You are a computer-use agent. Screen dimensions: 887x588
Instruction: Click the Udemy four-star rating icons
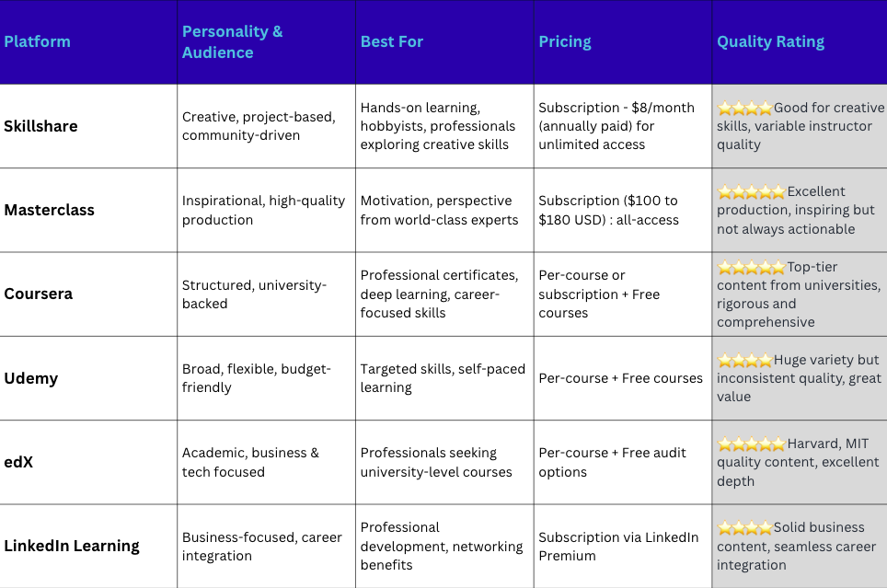click(x=744, y=360)
